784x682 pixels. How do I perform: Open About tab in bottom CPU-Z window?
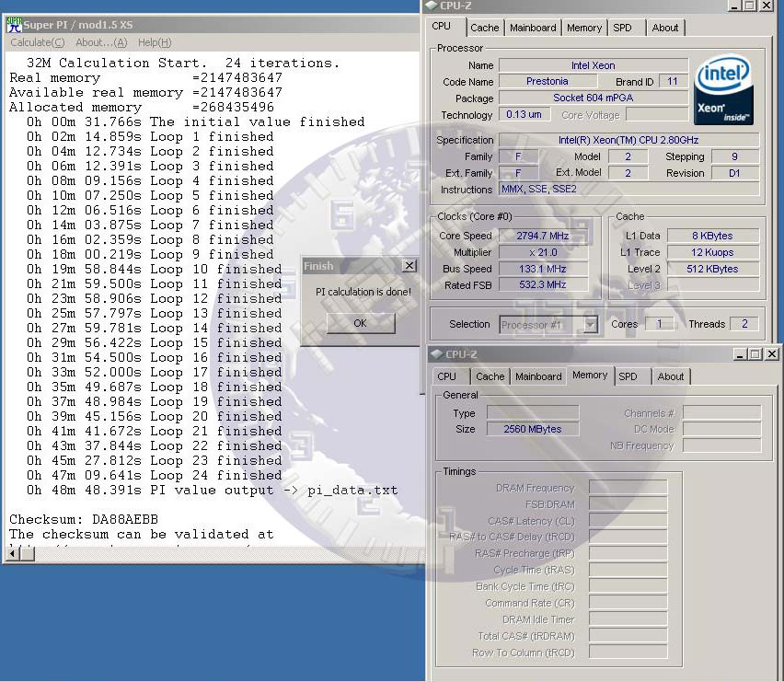671,376
